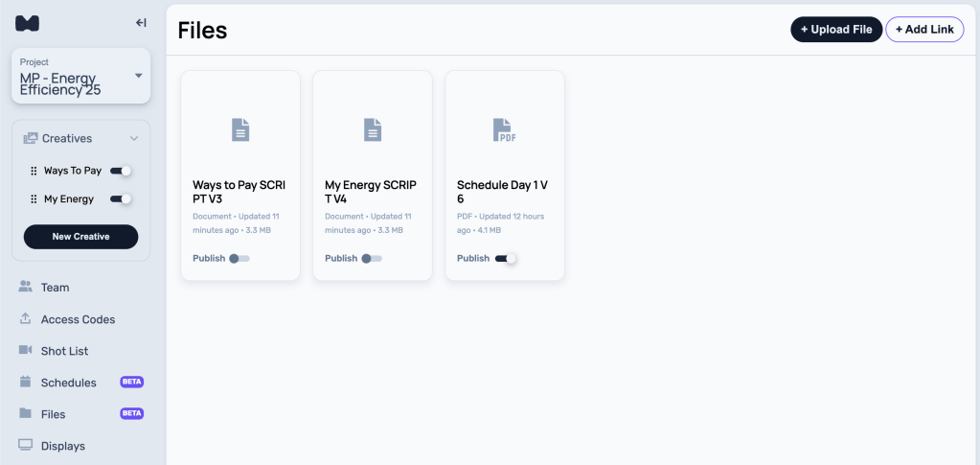Click the Schedule Day 1 PDF icon
This screenshot has width=980, height=465.
504,129
